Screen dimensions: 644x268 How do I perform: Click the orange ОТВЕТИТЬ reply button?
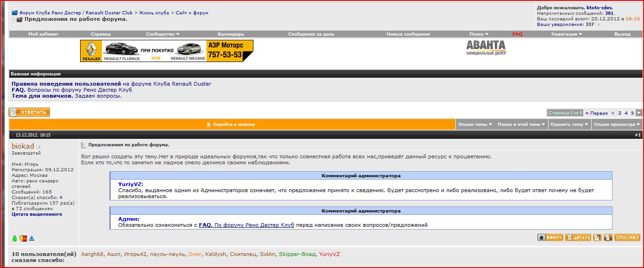point(29,112)
